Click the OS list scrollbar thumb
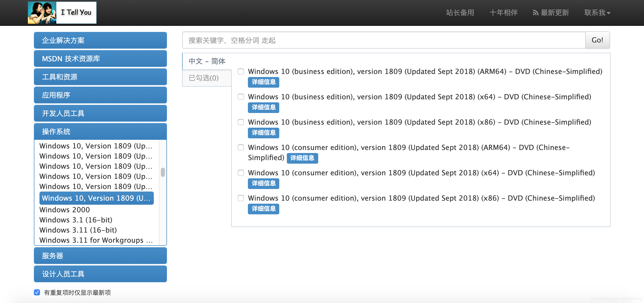644x303 pixels. [x=163, y=172]
